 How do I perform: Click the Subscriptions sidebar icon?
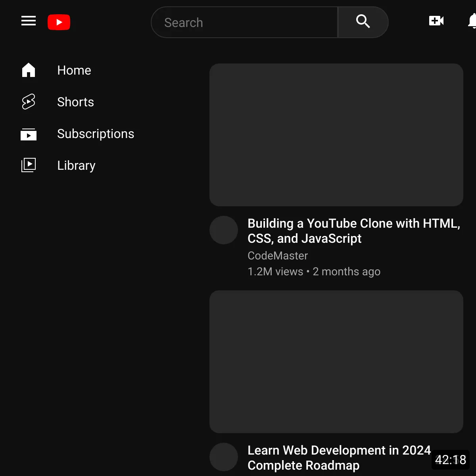tap(29, 134)
